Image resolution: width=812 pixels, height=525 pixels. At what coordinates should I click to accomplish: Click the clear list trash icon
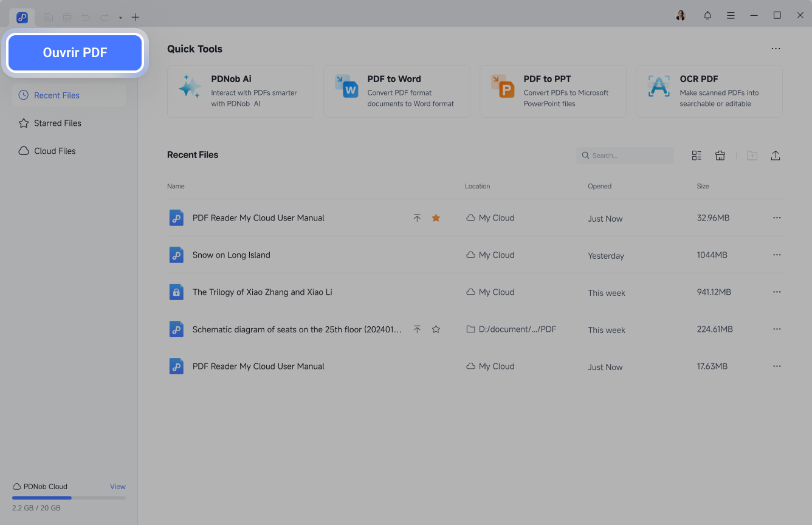[720, 156]
